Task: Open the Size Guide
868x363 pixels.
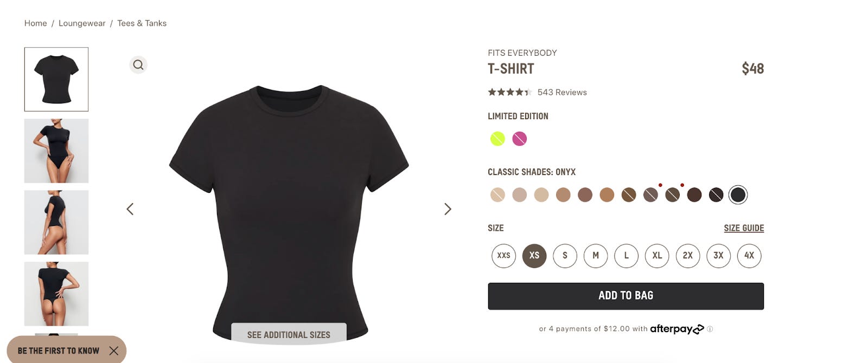Action: click(744, 228)
